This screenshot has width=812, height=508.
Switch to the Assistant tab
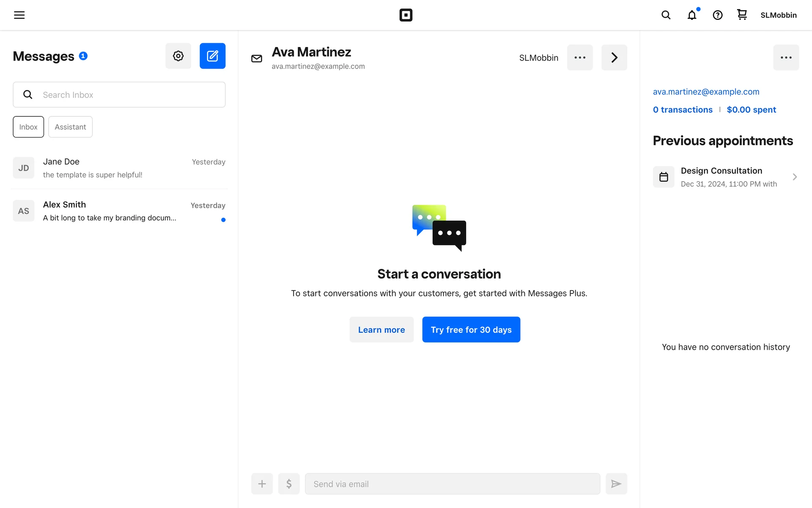[70, 127]
